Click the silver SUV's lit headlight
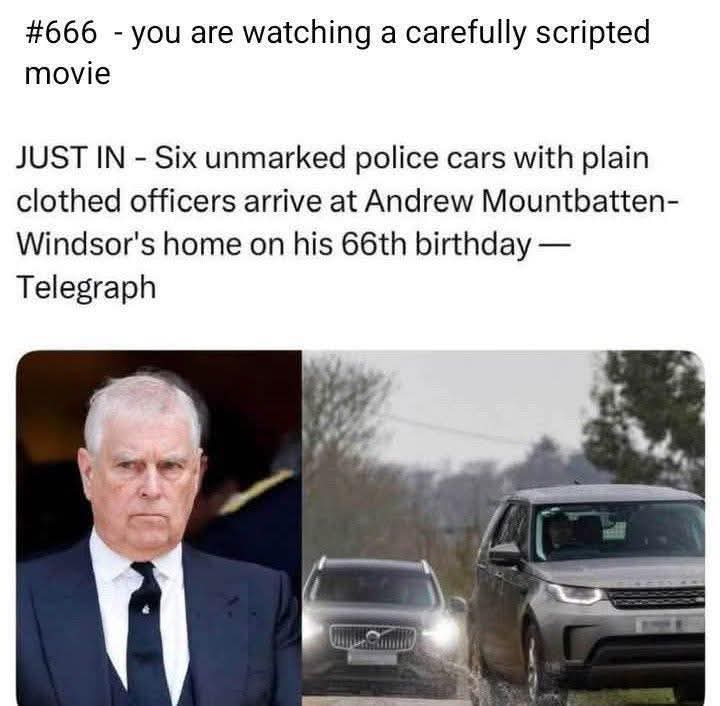This screenshot has height=706, width=720. click(x=574, y=594)
